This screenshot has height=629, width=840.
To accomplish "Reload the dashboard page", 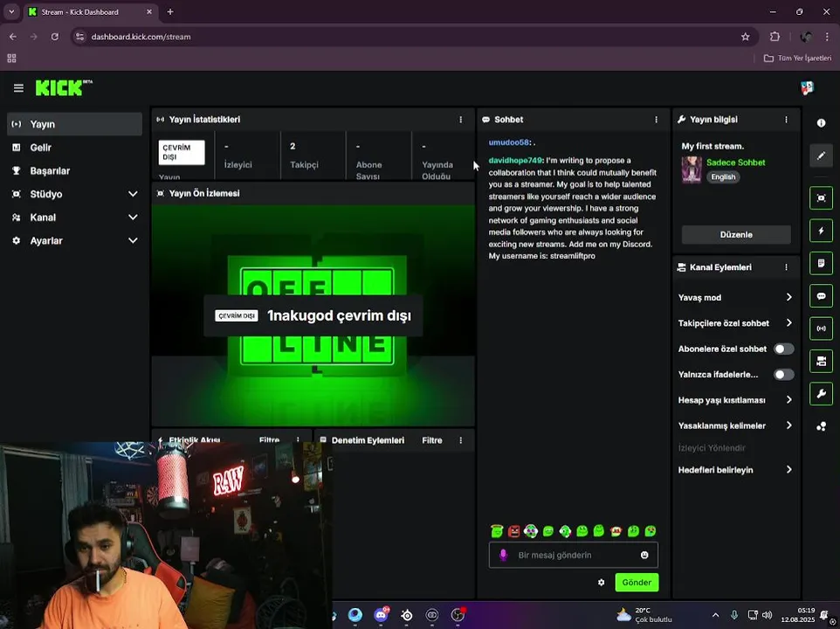I will tap(55, 37).
